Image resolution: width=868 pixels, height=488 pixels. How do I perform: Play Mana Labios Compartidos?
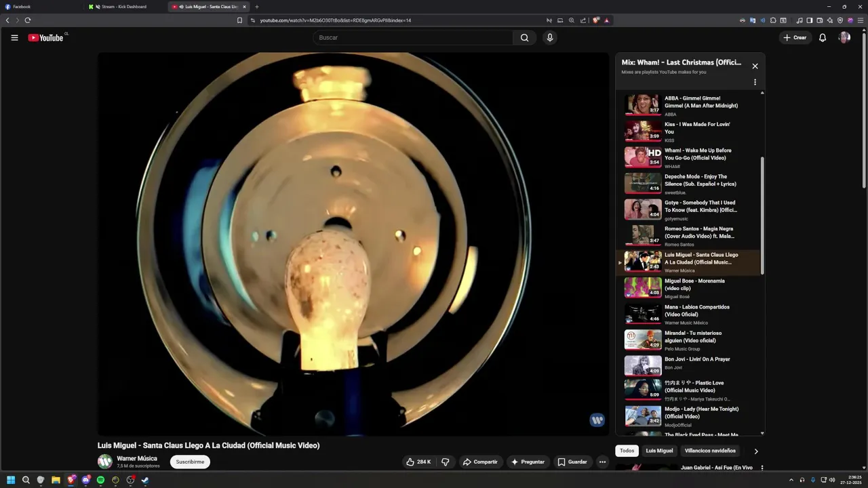(x=688, y=314)
